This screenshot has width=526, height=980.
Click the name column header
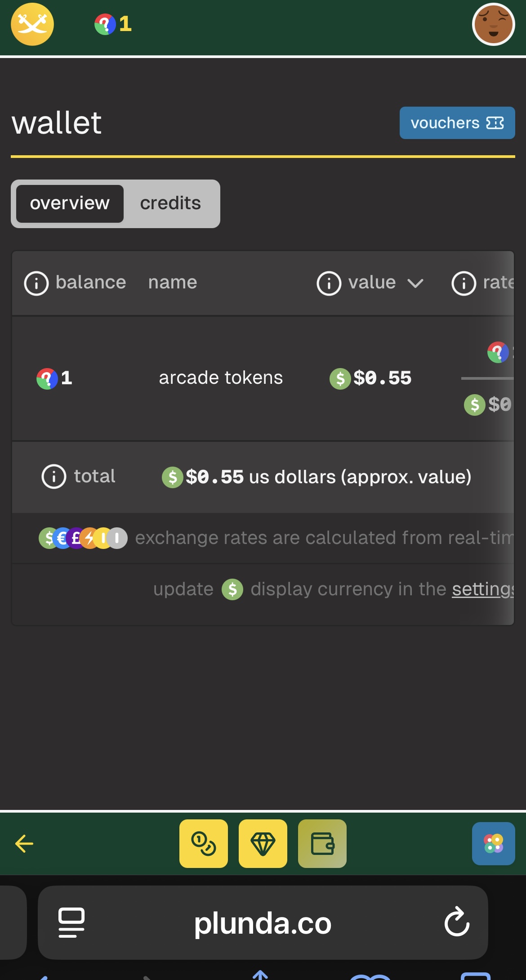[173, 283]
